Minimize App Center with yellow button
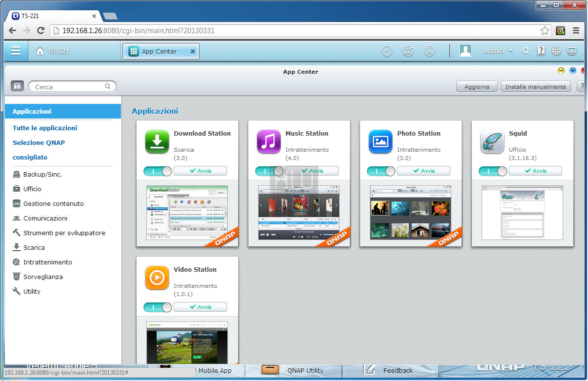The image size is (588, 381). 561,71
